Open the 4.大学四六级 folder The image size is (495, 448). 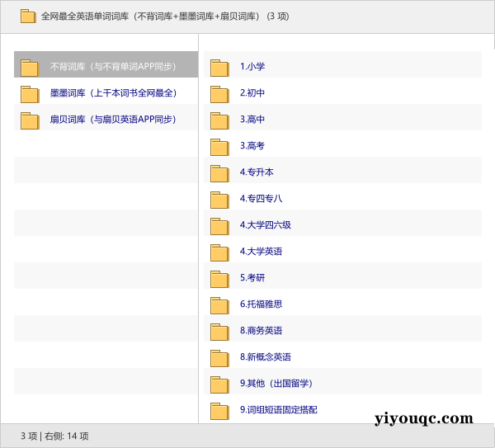tap(265, 225)
